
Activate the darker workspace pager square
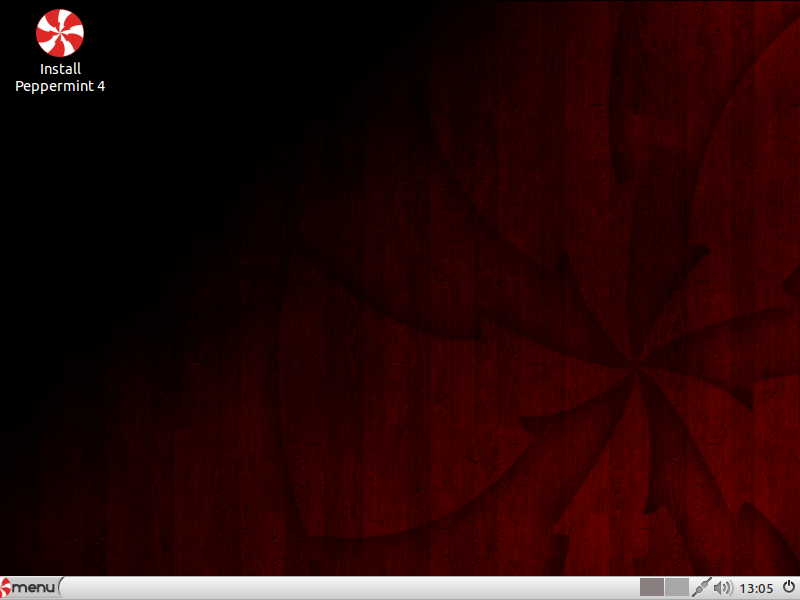652,587
